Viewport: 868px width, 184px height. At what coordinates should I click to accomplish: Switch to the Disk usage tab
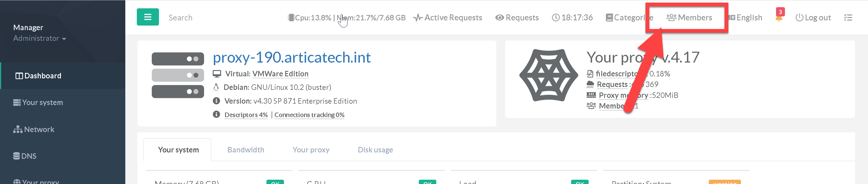pyautogui.click(x=375, y=150)
